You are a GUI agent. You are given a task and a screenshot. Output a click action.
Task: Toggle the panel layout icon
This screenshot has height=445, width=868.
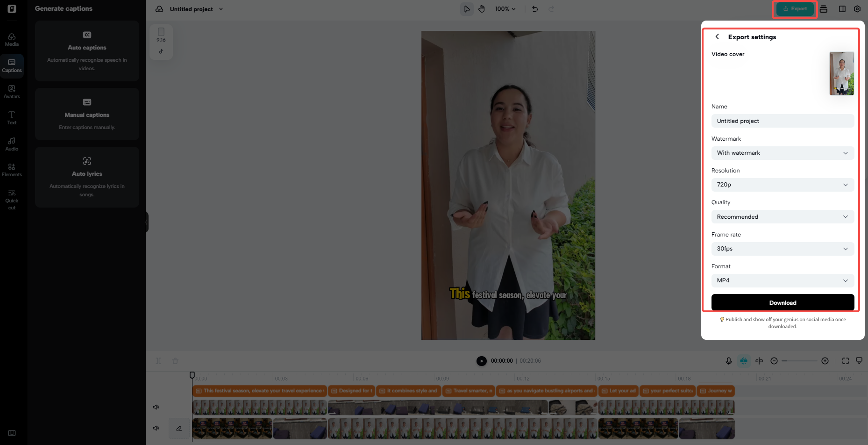(842, 9)
